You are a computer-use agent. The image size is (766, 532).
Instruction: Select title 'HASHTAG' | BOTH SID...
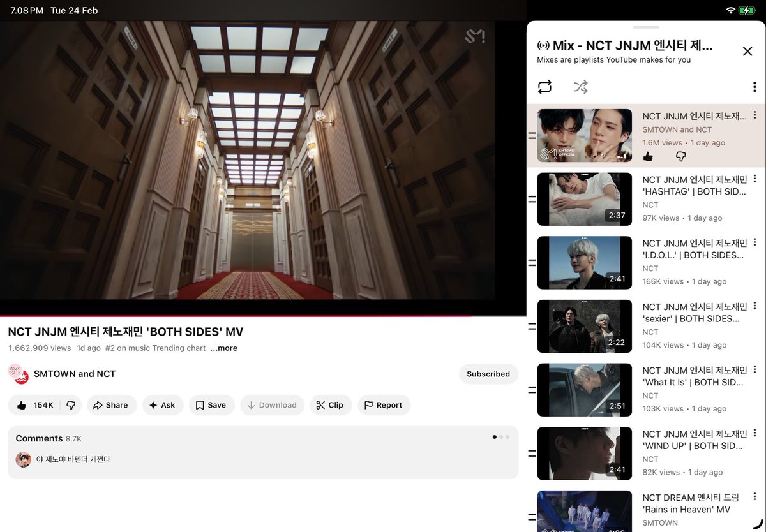(695, 186)
